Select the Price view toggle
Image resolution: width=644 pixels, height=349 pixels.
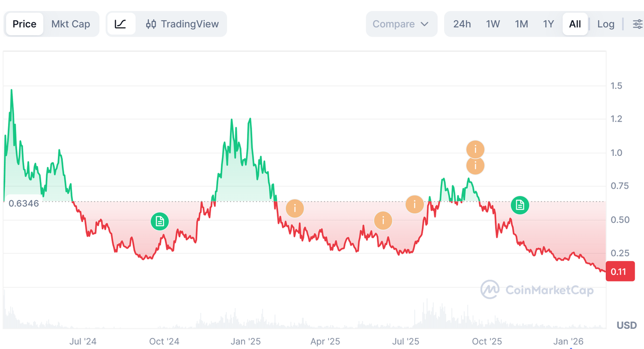coord(24,24)
